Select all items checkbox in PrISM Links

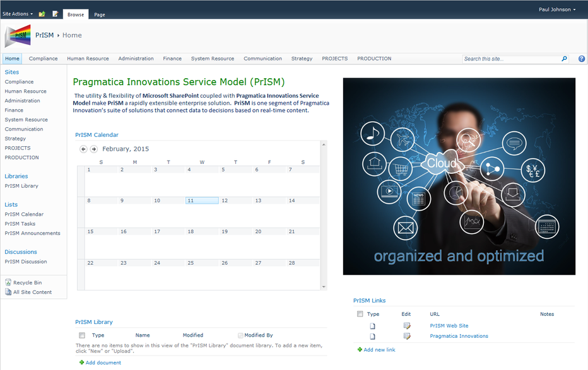coord(360,314)
